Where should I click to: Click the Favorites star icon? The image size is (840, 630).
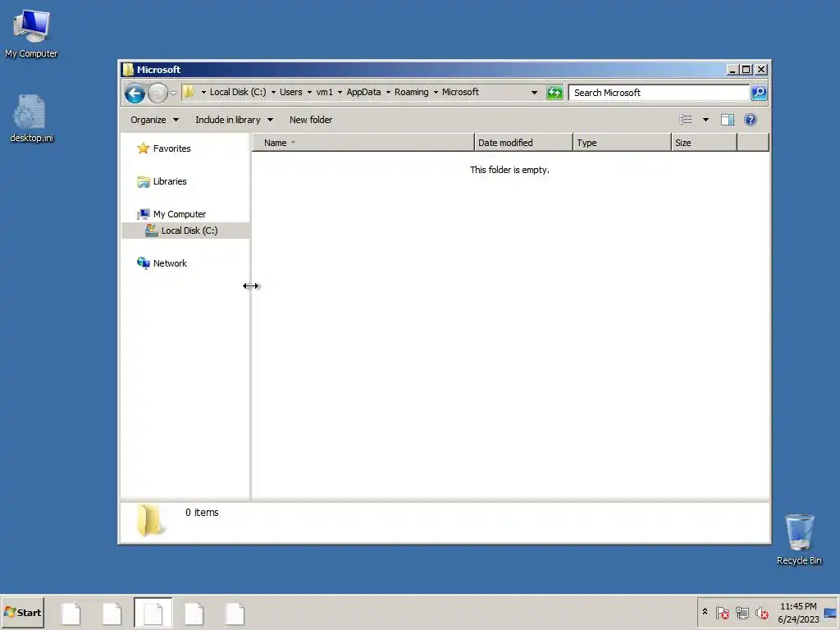(x=143, y=148)
